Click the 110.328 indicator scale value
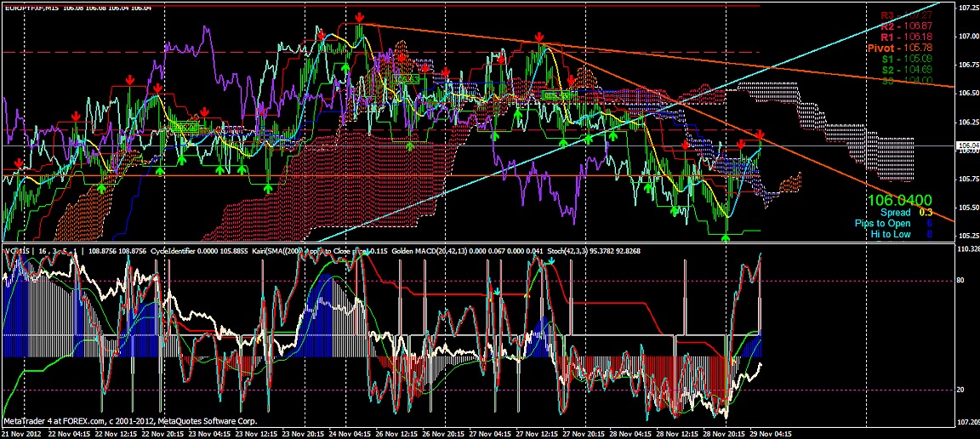The image size is (980, 439). [x=968, y=249]
